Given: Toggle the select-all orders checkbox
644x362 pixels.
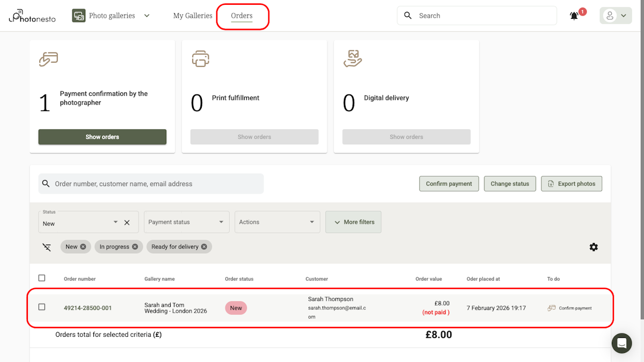Looking at the screenshot, I should tap(42, 278).
